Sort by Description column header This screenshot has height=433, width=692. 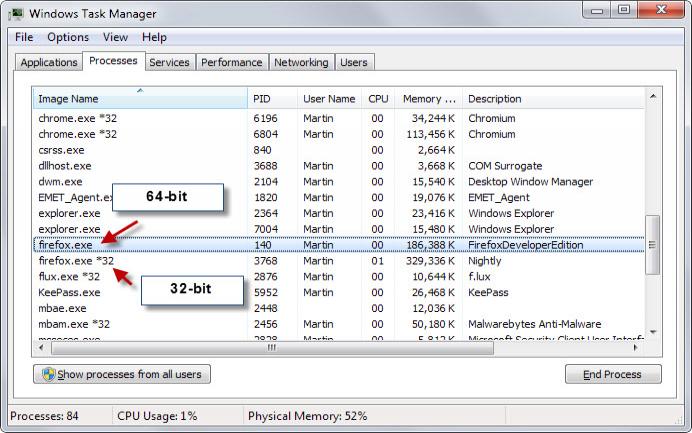(x=553, y=98)
